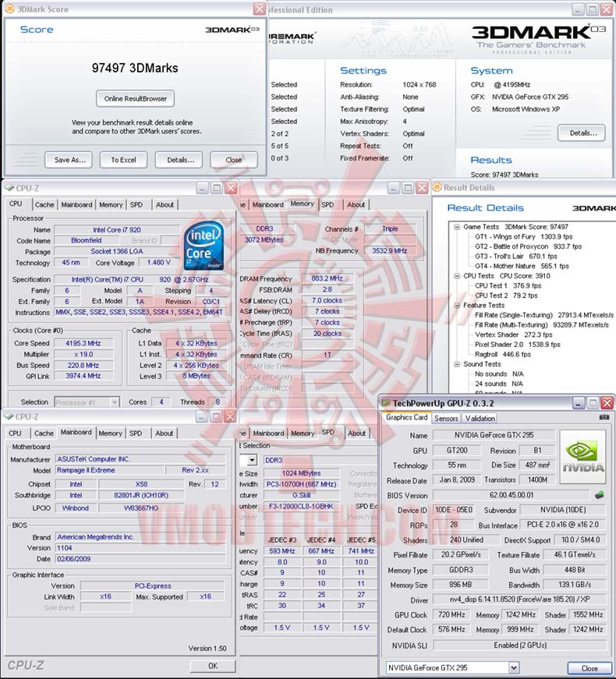Screen dimensions: 616x679
Task: Open the GPU selection dropdown in GPU-Z
Action: (x=513, y=668)
